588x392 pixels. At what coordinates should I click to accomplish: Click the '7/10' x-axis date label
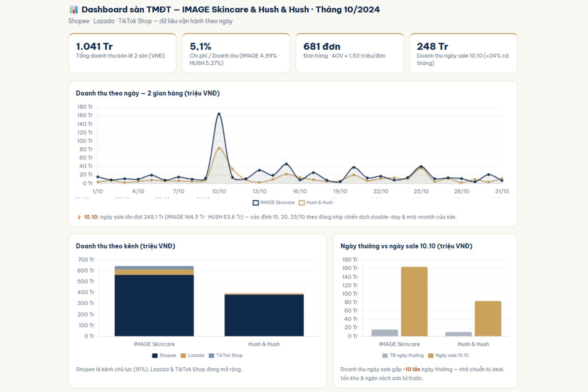[179, 191]
